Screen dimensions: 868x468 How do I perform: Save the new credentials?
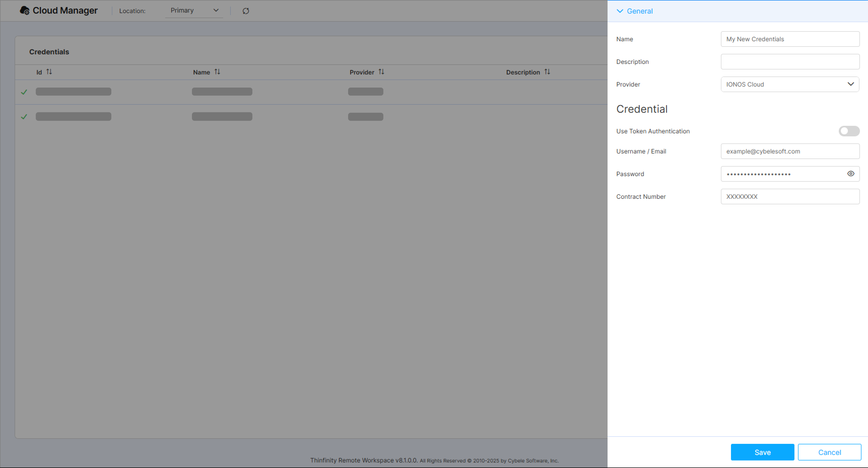[762, 452]
